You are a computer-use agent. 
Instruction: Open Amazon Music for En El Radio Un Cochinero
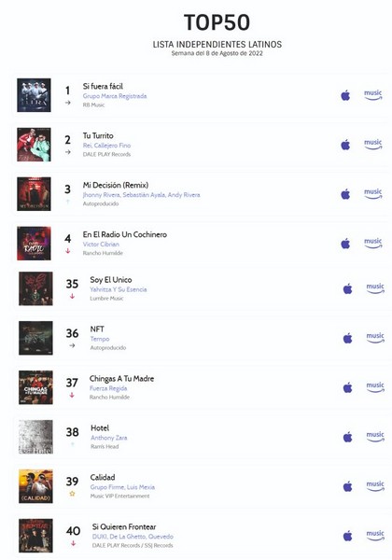coord(373,244)
